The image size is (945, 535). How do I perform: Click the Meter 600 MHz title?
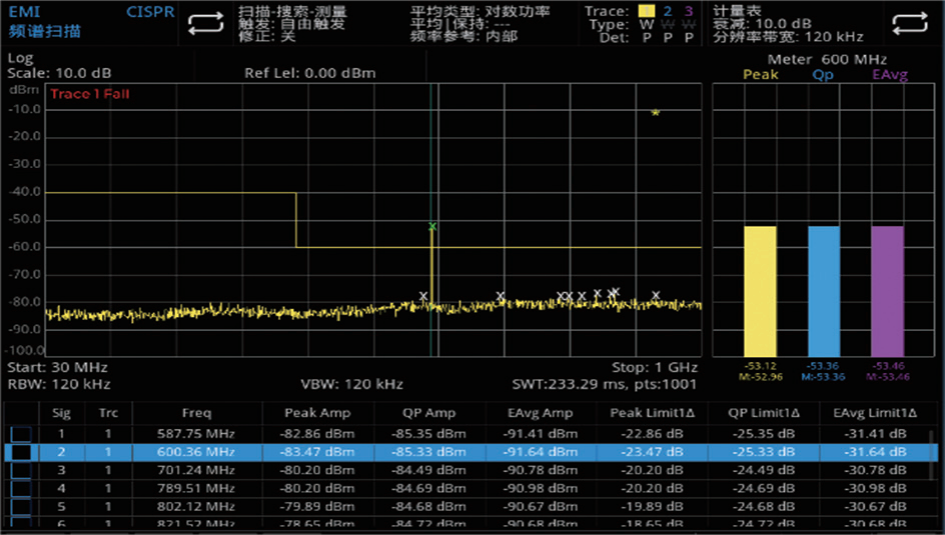(x=827, y=60)
